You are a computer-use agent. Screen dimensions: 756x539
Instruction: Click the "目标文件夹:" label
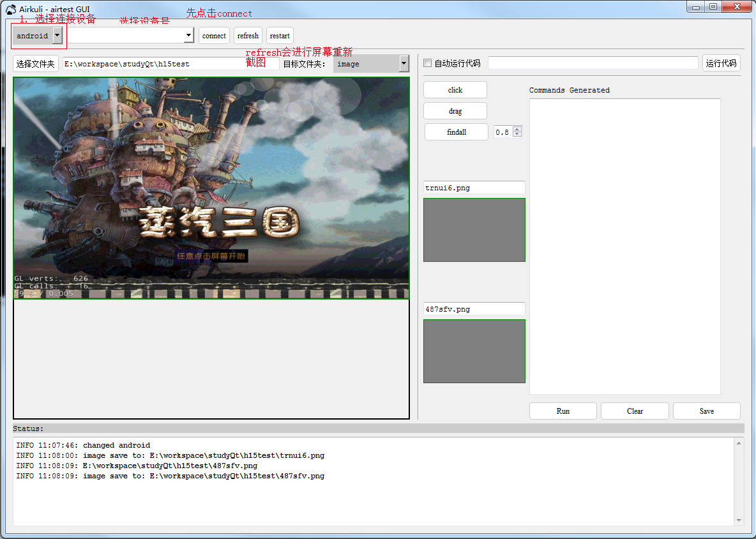point(304,64)
